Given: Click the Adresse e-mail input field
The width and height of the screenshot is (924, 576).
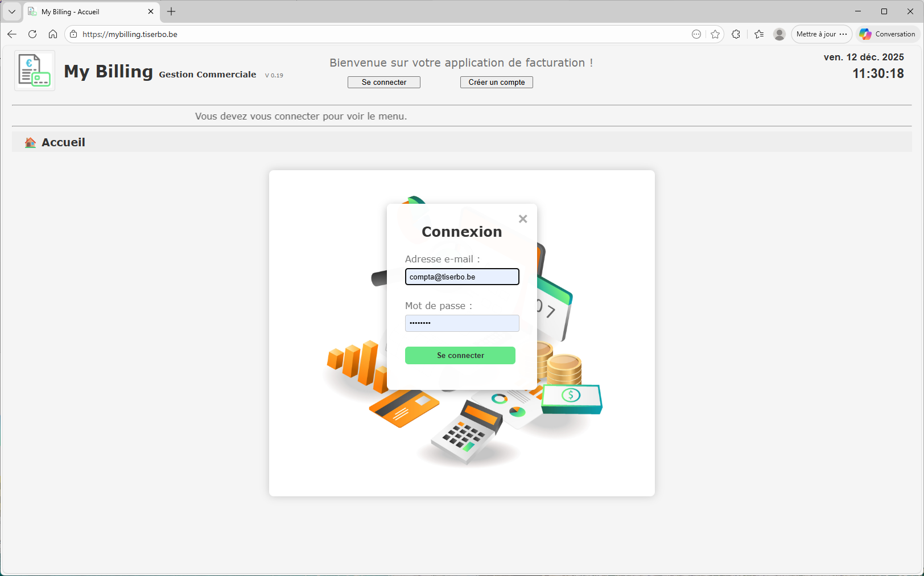Looking at the screenshot, I should point(461,277).
